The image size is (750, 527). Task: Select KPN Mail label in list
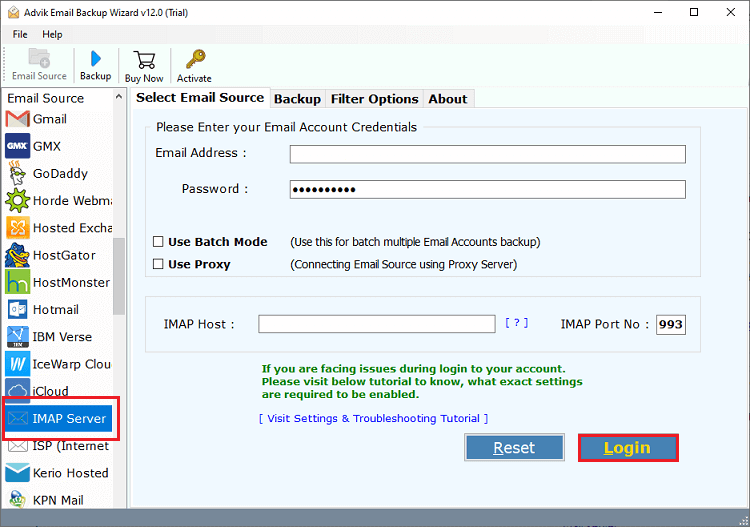[58, 500]
